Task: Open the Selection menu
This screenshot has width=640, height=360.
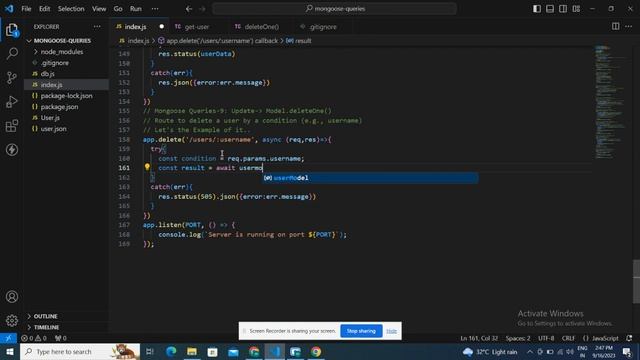Action: (x=71, y=9)
